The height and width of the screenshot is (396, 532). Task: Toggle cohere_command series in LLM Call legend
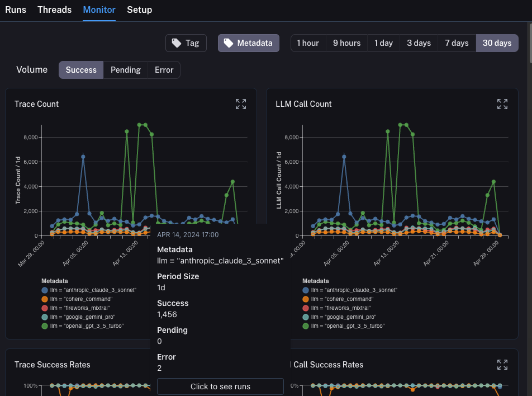306,299
